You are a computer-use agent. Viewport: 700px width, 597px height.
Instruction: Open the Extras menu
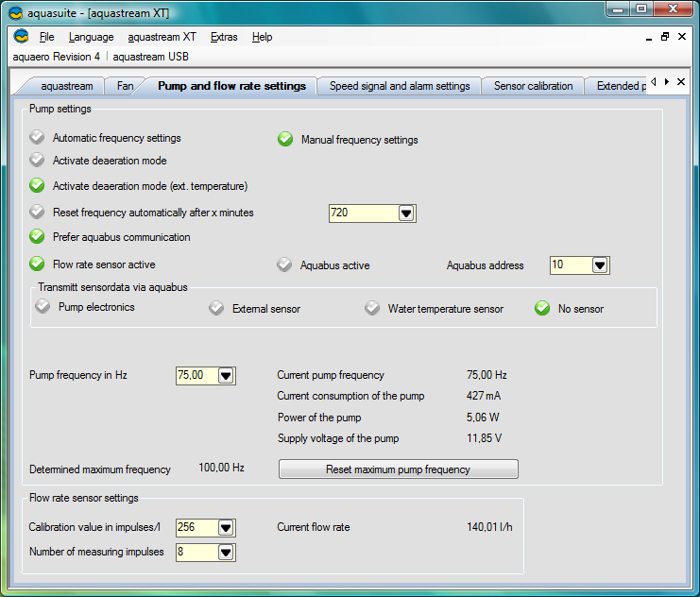point(224,37)
